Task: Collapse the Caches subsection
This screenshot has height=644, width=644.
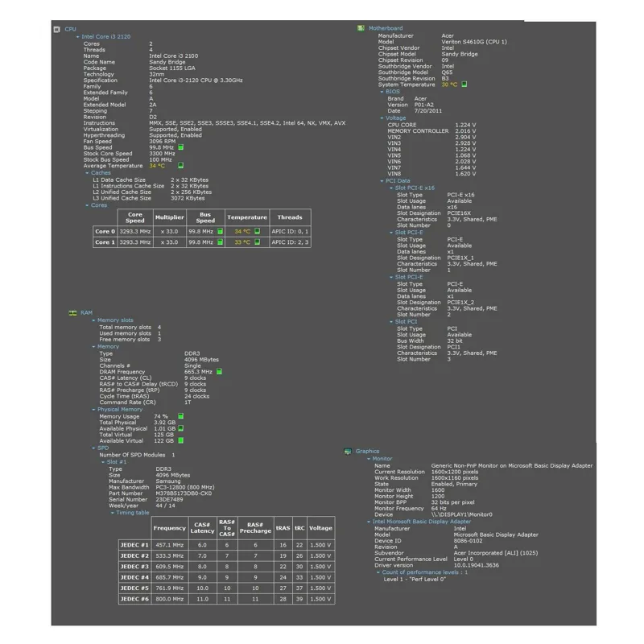Action: pyautogui.click(x=87, y=173)
